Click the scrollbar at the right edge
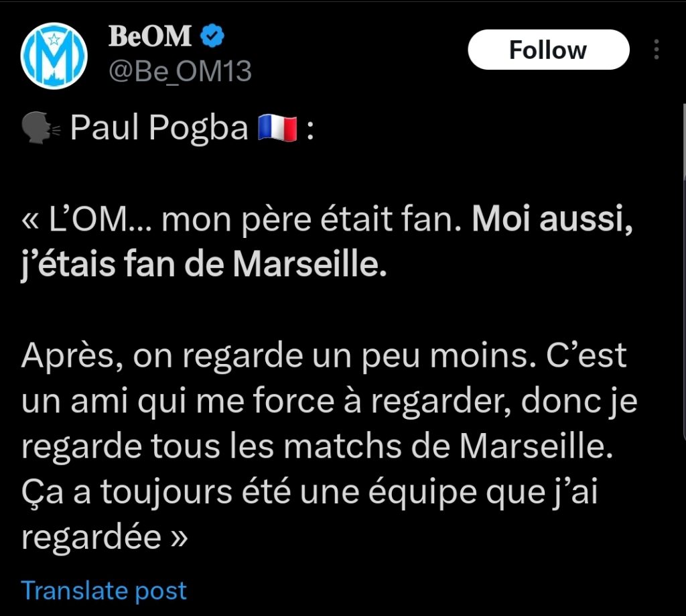 coord(684,271)
